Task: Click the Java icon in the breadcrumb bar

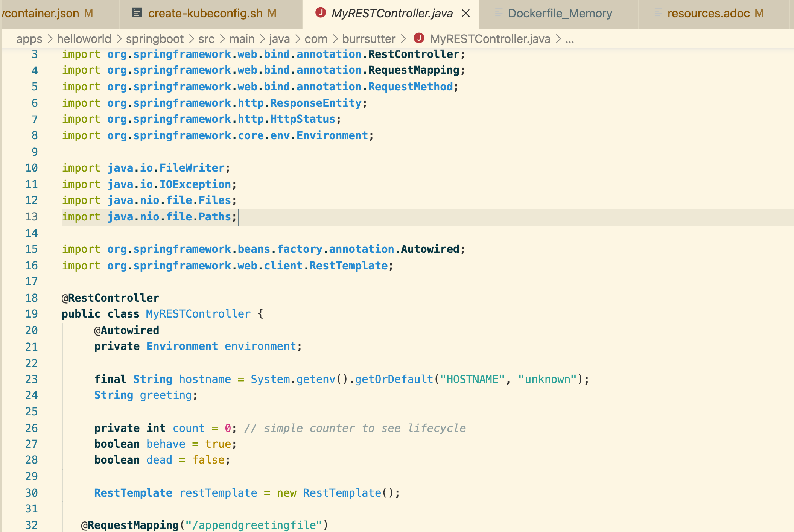Action: pos(419,38)
